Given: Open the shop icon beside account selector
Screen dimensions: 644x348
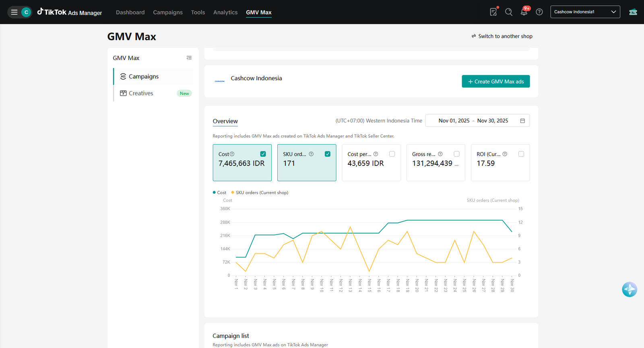Looking at the screenshot, I should click(633, 12).
